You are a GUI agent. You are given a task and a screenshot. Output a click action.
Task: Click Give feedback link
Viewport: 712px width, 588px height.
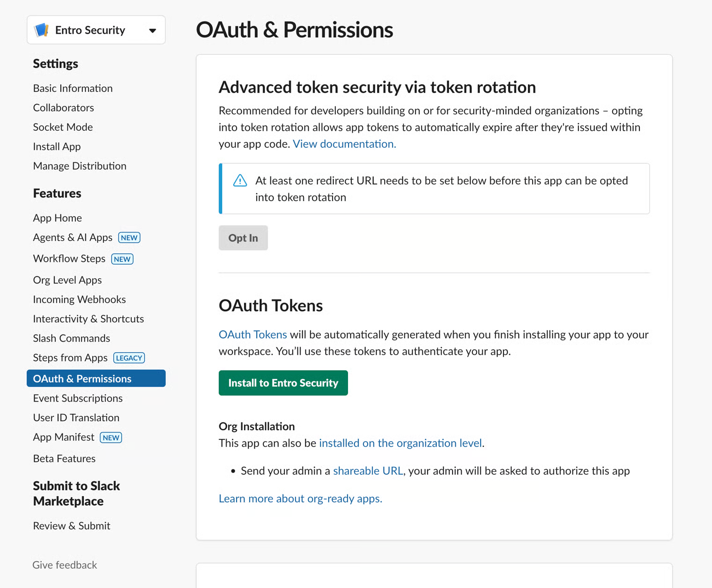tap(65, 565)
